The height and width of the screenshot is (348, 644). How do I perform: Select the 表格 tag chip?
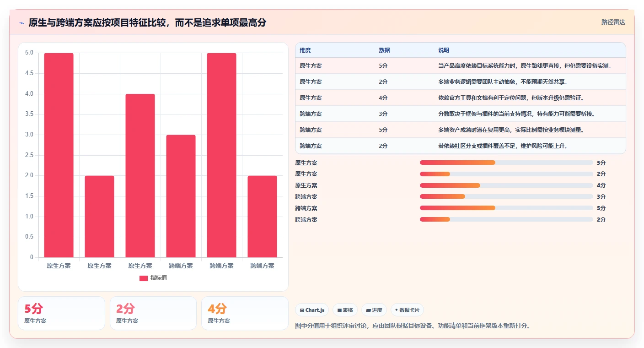345,310
